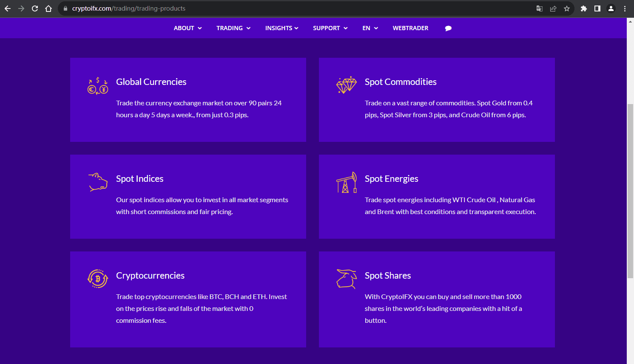Click the Spot Energies heading

(392, 179)
